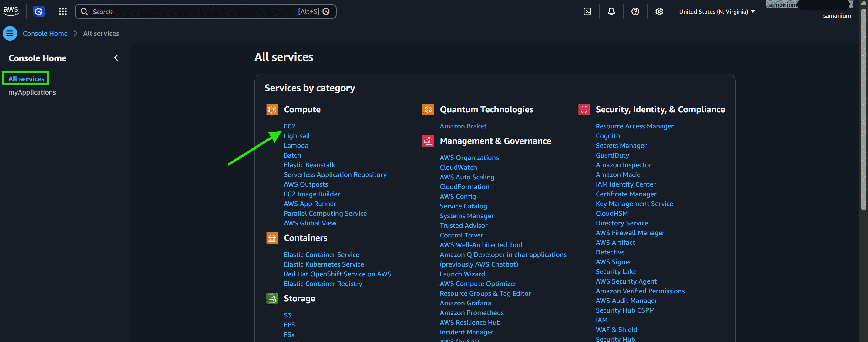This screenshot has height=342, width=868.
Task: Open Elastic Kubernetes Service
Action: tap(324, 264)
